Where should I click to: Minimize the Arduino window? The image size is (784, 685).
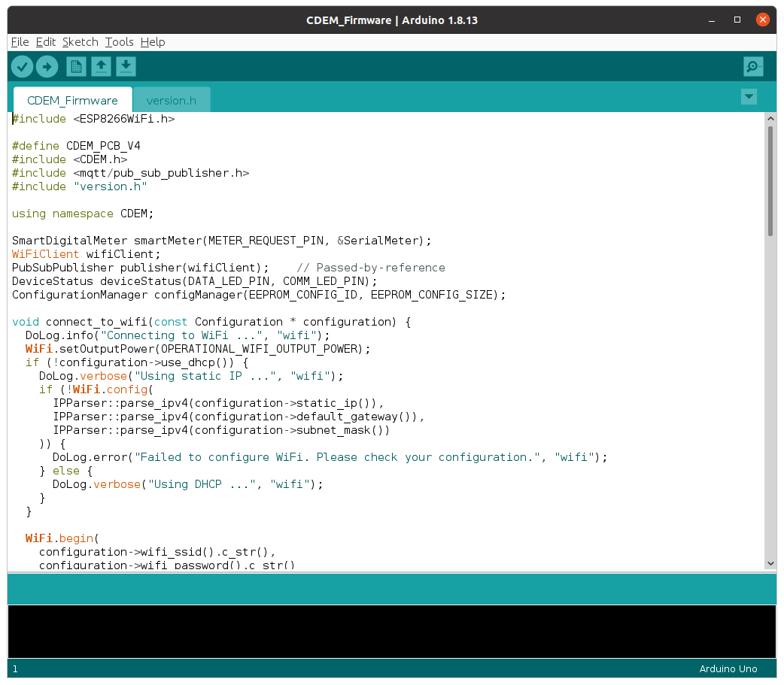(x=713, y=20)
